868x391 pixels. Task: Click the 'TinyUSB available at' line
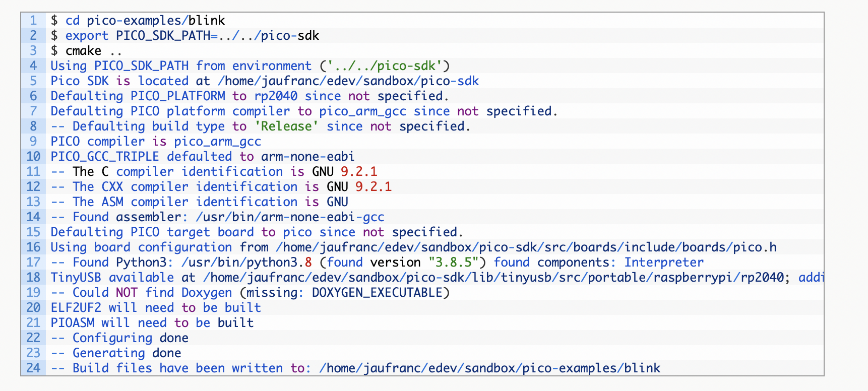coord(437,278)
